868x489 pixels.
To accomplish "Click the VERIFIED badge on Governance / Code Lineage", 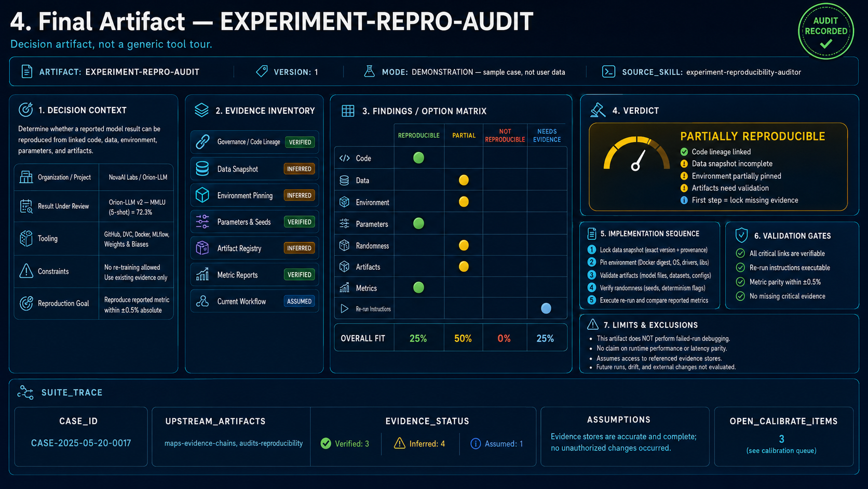I will click(x=300, y=142).
